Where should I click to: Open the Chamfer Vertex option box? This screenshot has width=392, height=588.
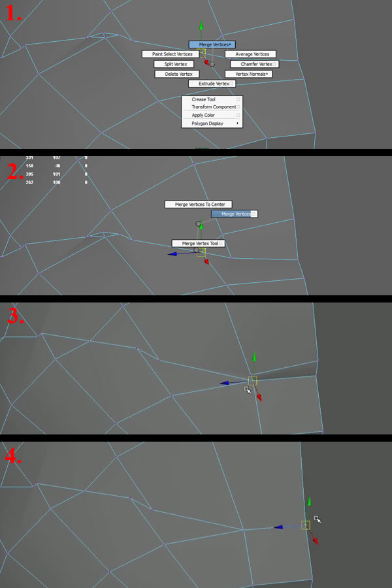point(276,64)
